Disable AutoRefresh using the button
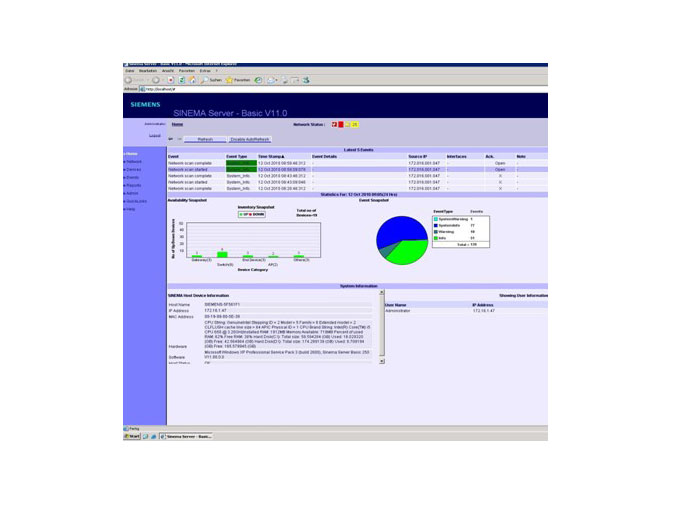Screen dimensions: 673x505 (x=250, y=140)
